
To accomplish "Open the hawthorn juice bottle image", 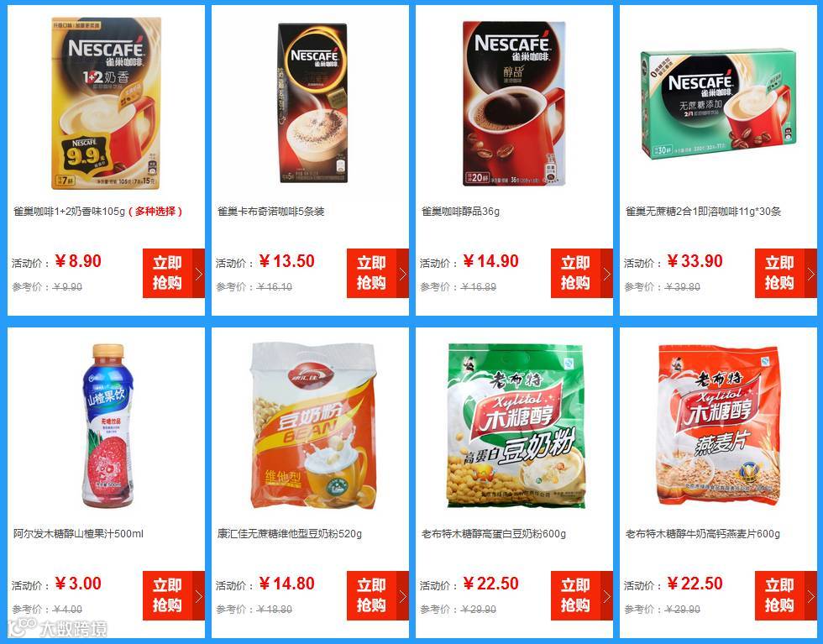I will pyautogui.click(x=108, y=426).
